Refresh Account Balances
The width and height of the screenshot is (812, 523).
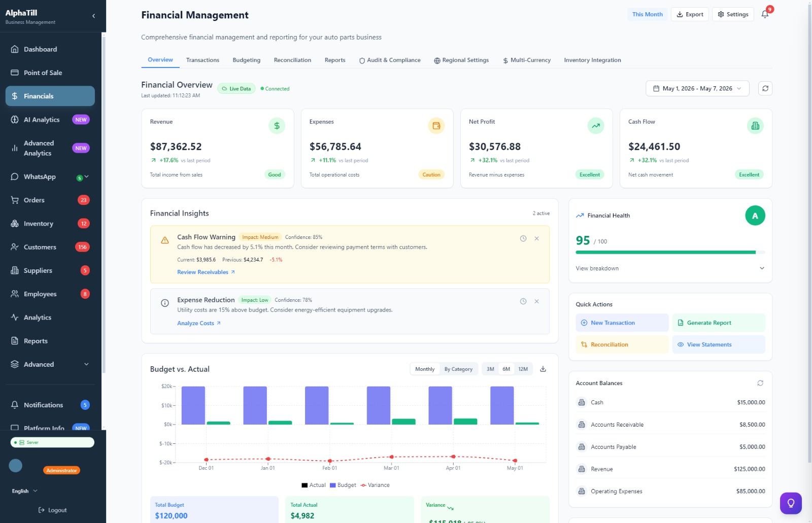[x=760, y=383]
